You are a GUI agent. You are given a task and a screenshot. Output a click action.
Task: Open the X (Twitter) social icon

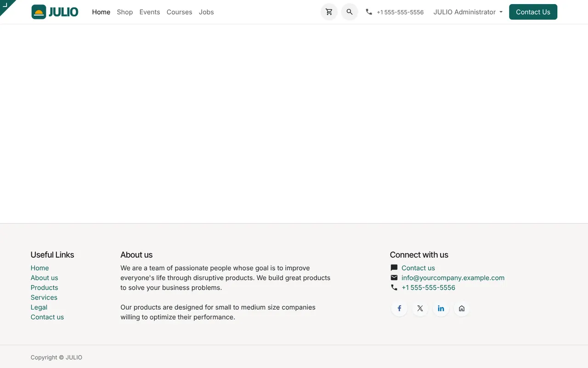click(x=420, y=308)
